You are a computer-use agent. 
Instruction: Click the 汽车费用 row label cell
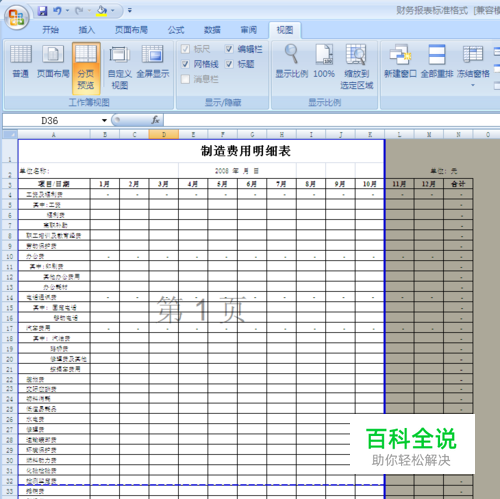click(54, 328)
